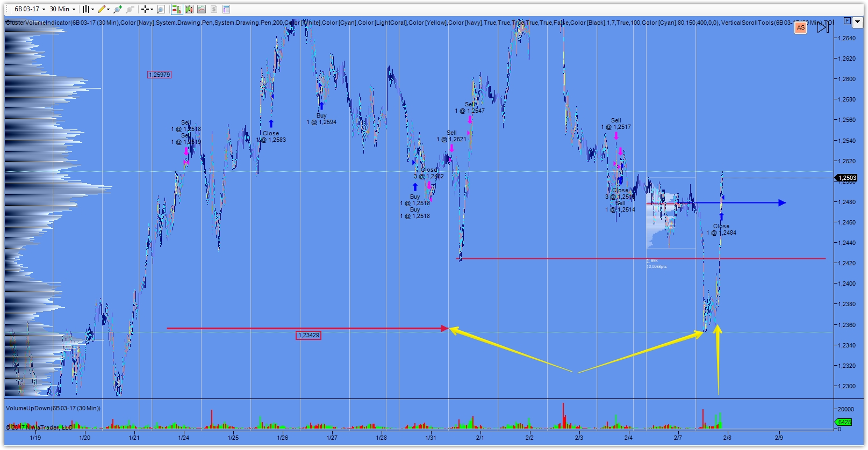Click the 1/19 date axis label
This screenshot has height=450, width=868.
coord(35,438)
